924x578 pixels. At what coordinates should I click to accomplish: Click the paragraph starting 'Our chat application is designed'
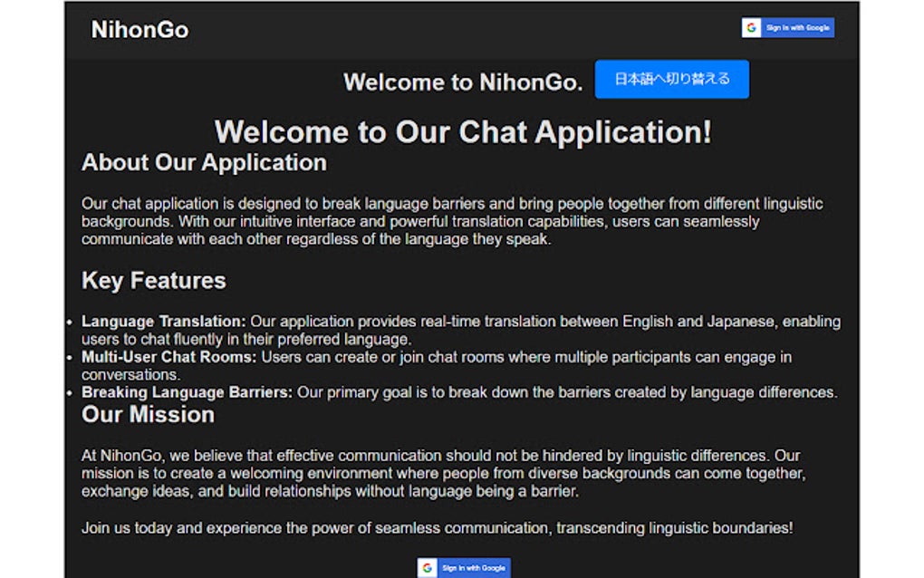pyautogui.click(x=452, y=221)
